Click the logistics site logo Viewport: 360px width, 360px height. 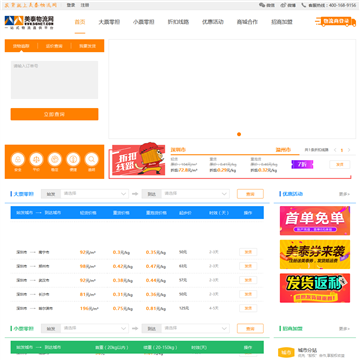pyautogui.click(x=29, y=23)
